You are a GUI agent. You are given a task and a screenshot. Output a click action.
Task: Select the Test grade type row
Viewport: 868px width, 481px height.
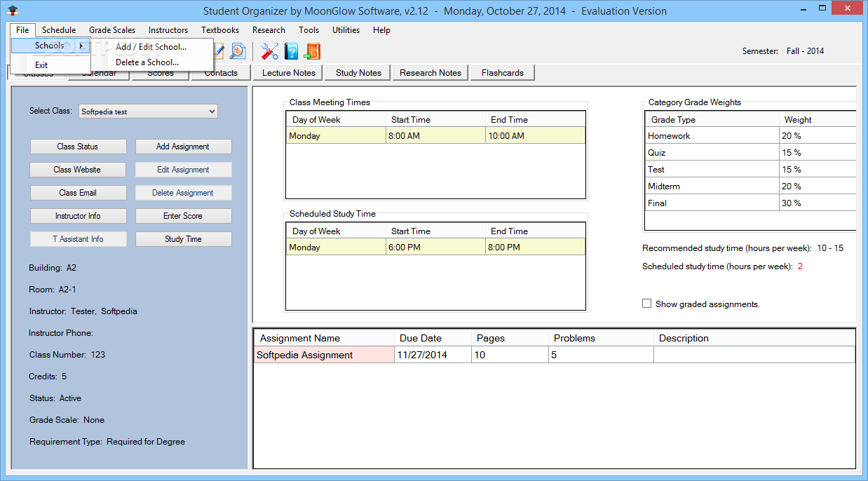coord(750,170)
